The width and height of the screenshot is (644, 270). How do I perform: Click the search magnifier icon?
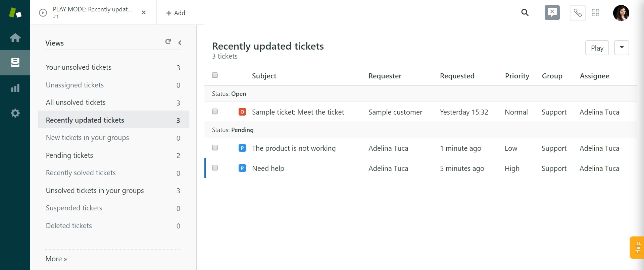tap(525, 13)
